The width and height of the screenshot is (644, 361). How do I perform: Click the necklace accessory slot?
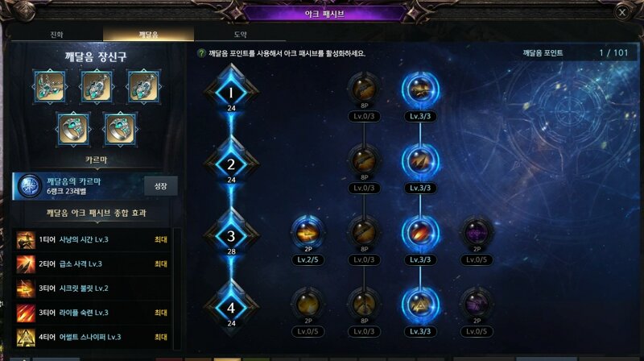(50, 86)
